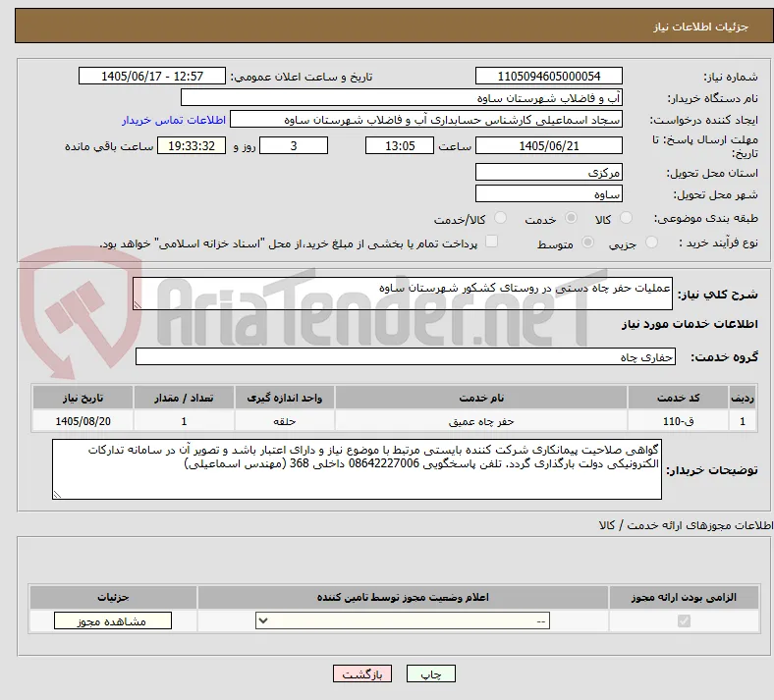
Task: Click the واحد اندازه گیری column header
Action: tap(284, 398)
